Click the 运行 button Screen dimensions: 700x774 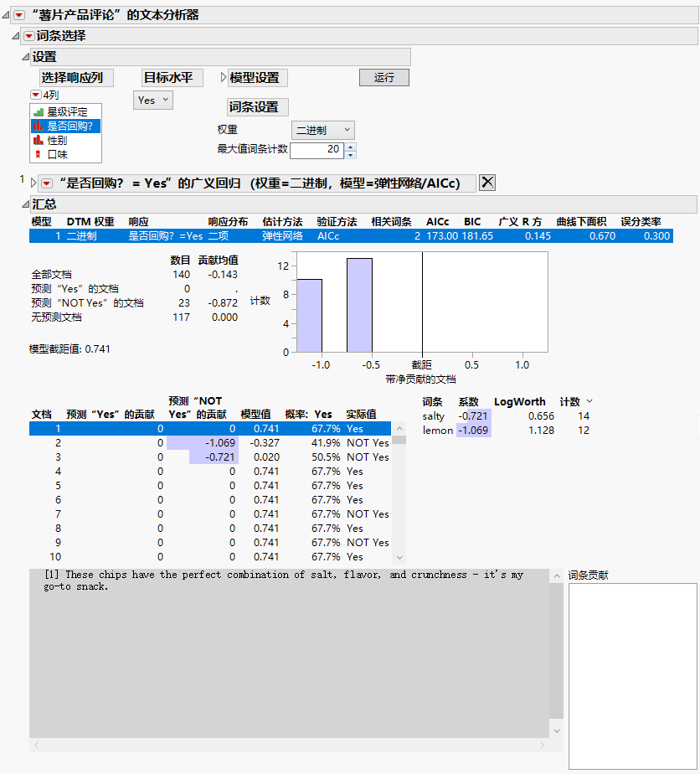pos(383,78)
